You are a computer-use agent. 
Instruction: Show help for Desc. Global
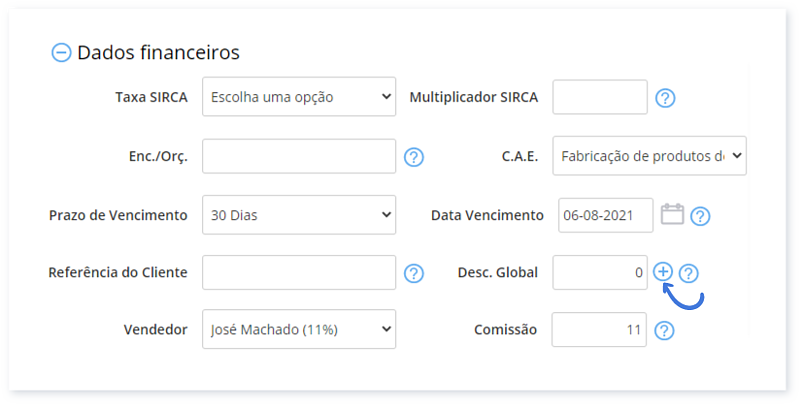click(x=689, y=273)
